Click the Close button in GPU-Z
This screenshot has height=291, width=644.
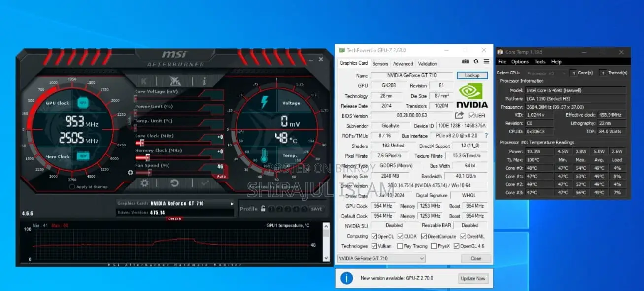475,258
